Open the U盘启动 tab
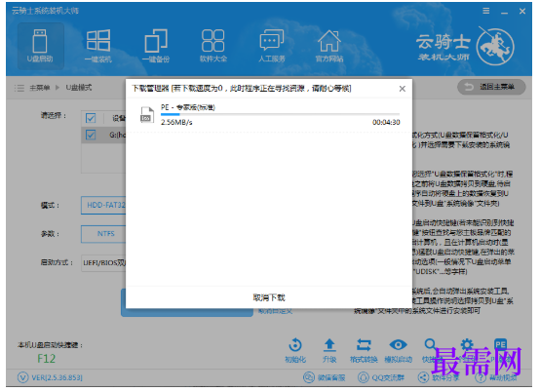The width and height of the screenshot is (540, 392). pos(41,46)
